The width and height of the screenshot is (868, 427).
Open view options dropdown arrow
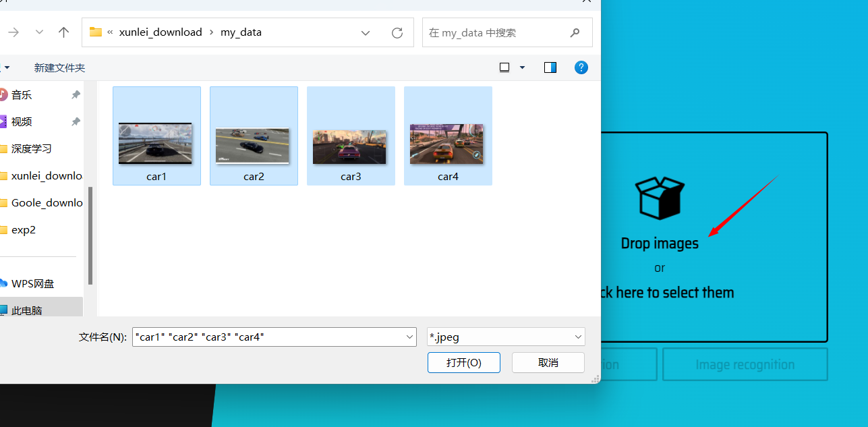coord(522,67)
